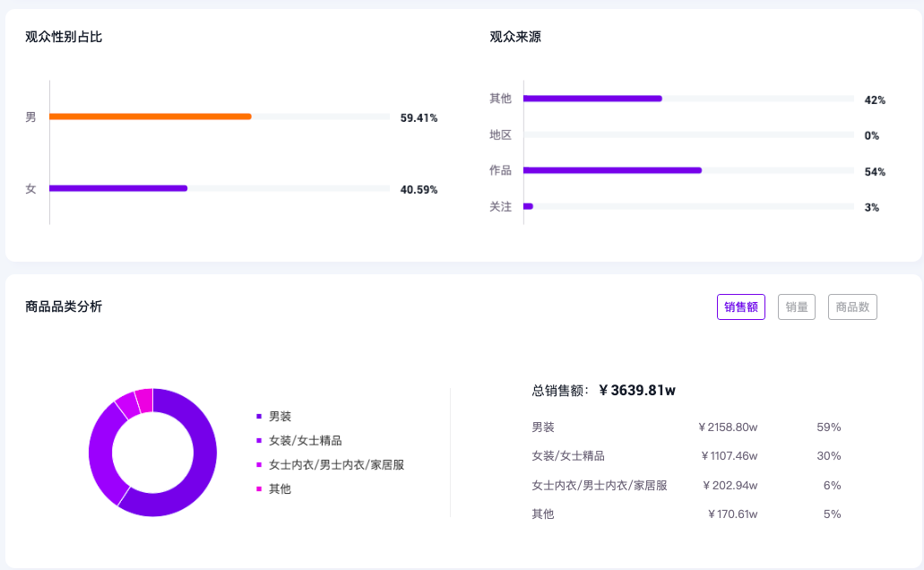Click the 男装 legend color square

pos(260,417)
